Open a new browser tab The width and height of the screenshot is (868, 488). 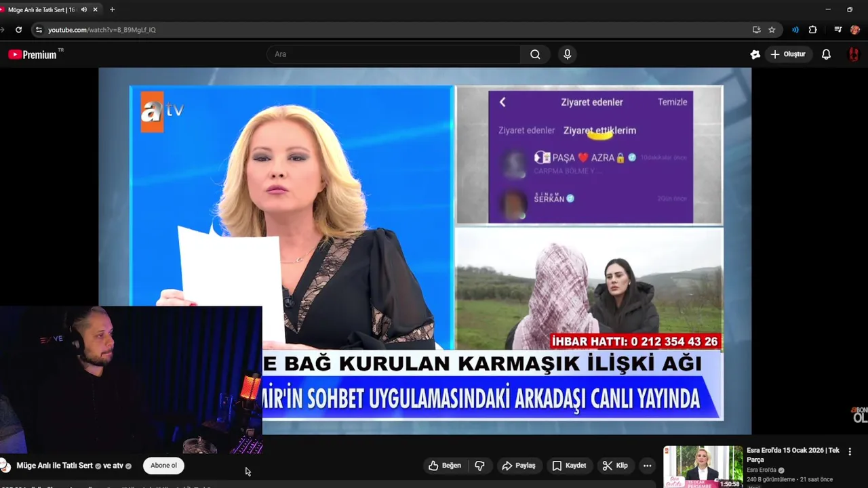click(x=112, y=9)
